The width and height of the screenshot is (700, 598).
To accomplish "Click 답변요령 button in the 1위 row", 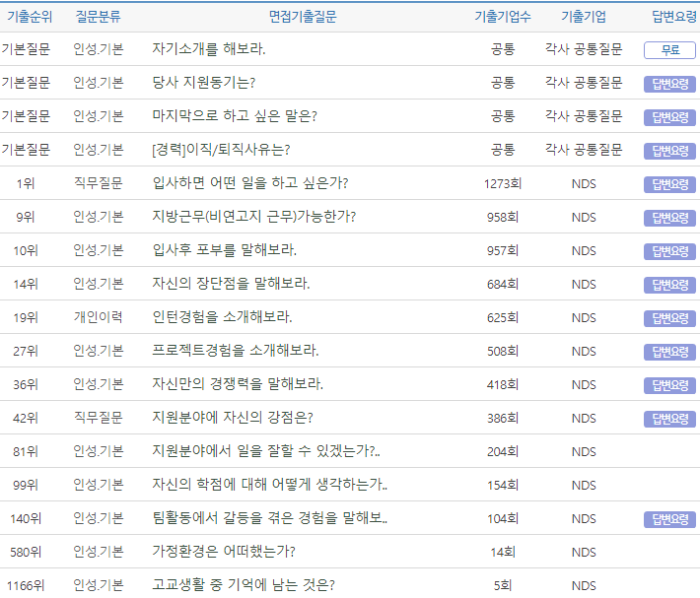I will (669, 184).
